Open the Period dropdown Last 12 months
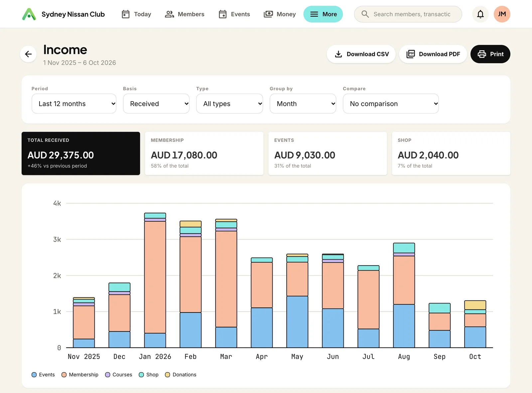Viewport: 532px width, 393px height. [74, 103]
